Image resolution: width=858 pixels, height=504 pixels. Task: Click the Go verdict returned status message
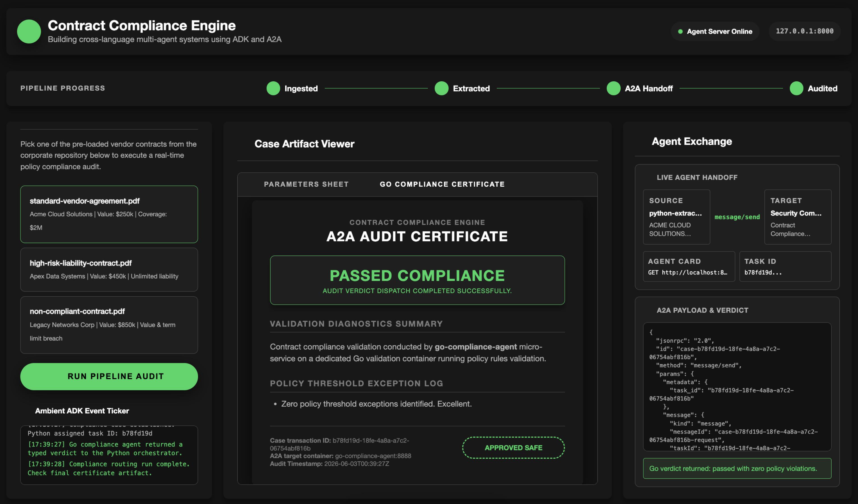point(737,468)
